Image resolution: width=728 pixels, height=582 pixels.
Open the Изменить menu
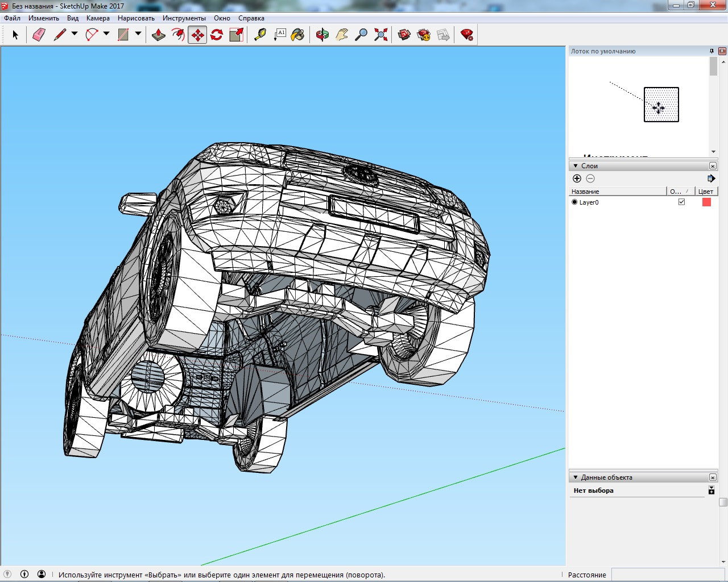coord(44,18)
